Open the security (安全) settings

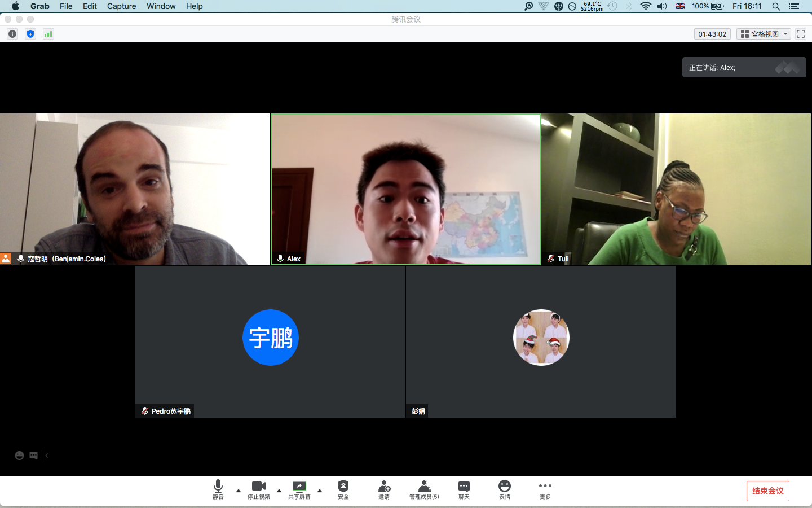(x=343, y=489)
